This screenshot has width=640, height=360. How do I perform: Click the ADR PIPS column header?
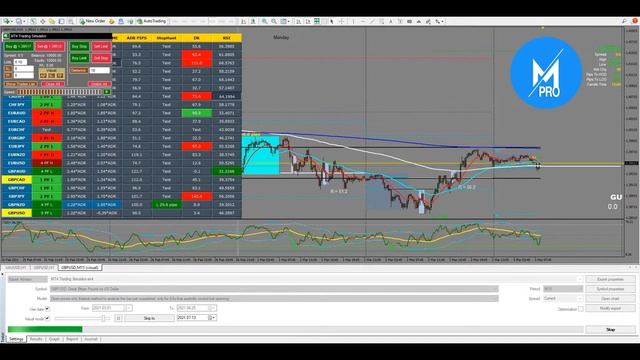pyautogui.click(x=137, y=38)
